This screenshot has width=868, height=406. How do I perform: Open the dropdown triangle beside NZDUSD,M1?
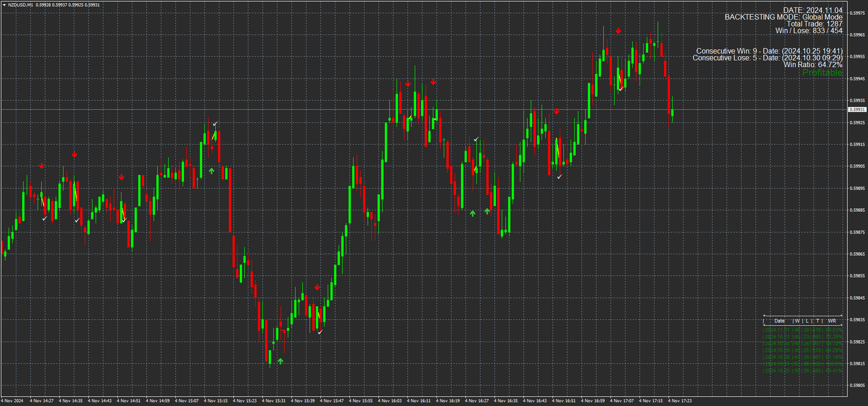click(x=4, y=5)
